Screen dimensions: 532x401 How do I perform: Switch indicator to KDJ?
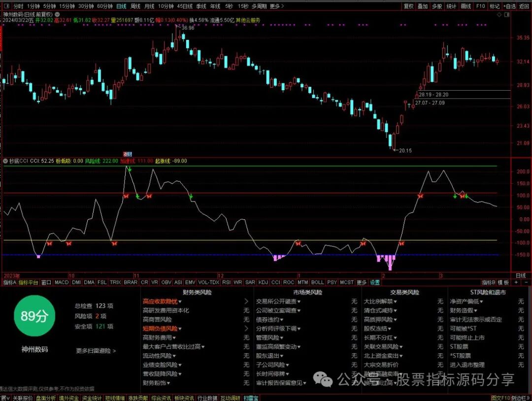tap(263, 282)
